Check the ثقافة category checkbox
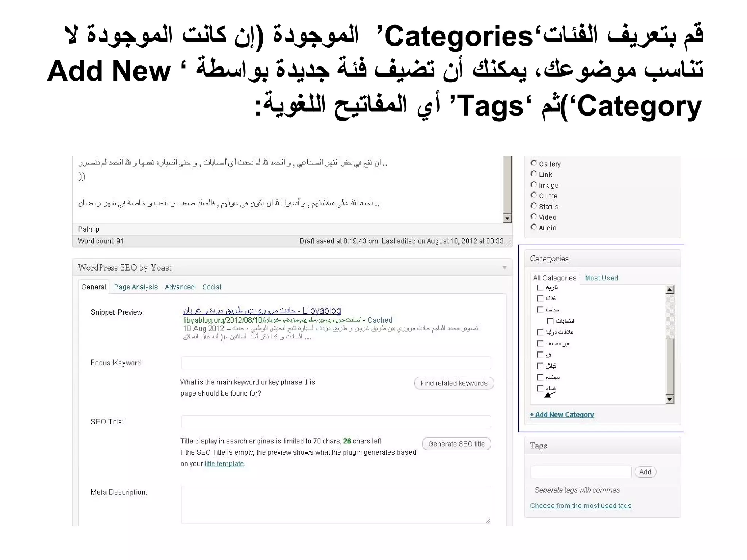 [x=540, y=298]
